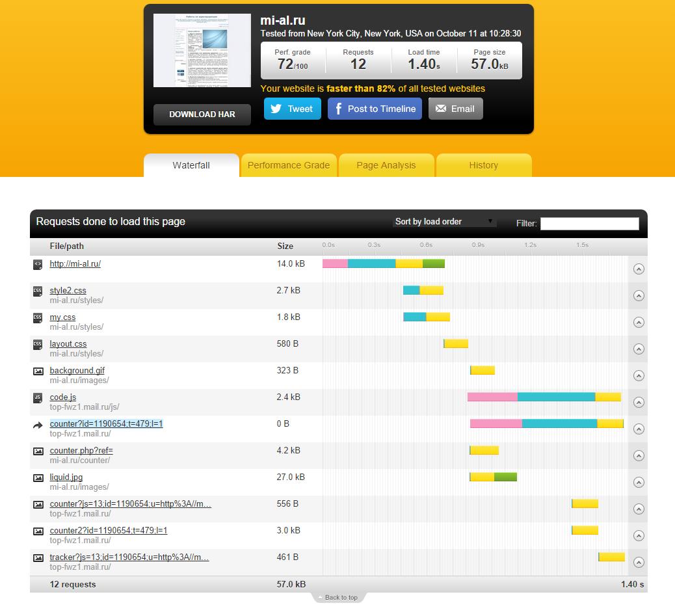Expand details for counter2?id=1190654 row
675x616 pixels.
point(639,536)
